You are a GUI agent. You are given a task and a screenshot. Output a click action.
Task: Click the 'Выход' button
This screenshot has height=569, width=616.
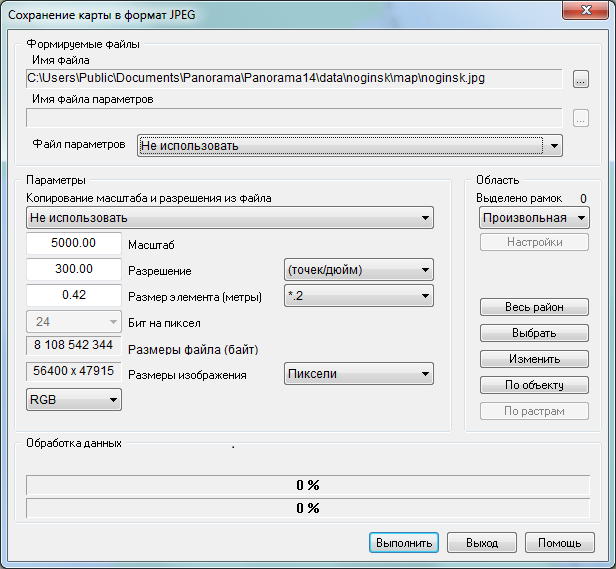pos(481,543)
